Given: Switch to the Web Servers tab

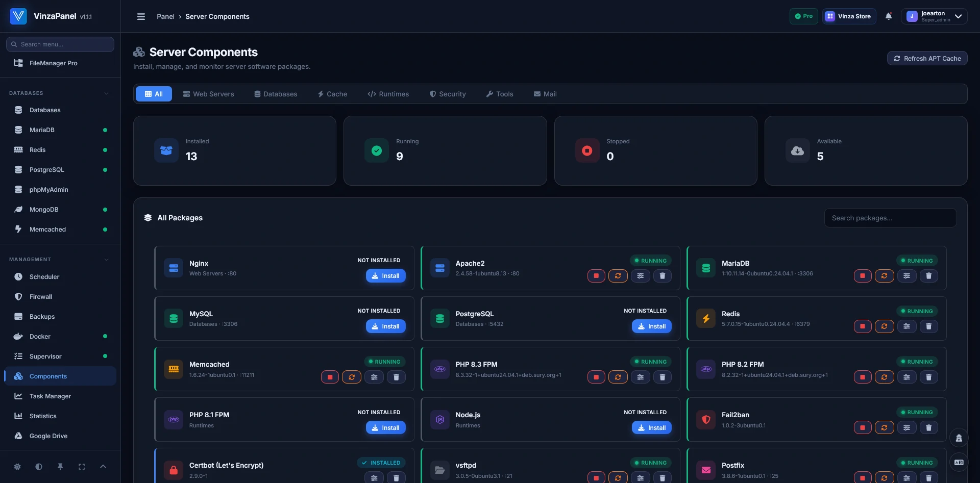Looking at the screenshot, I should pyautogui.click(x=208, y=94).
